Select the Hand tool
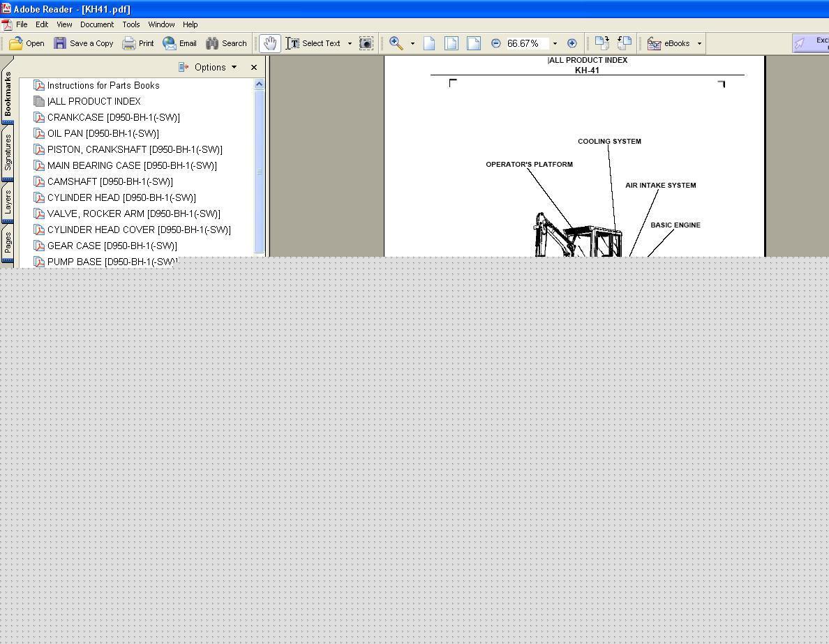Viewport: 829px width, 644px height. [269, 43]
